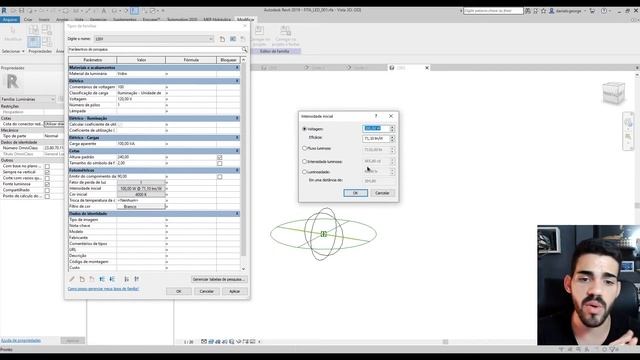Click the Editor de família ribbon label
This screenshot has width=640, height=360.
(275, 51)
